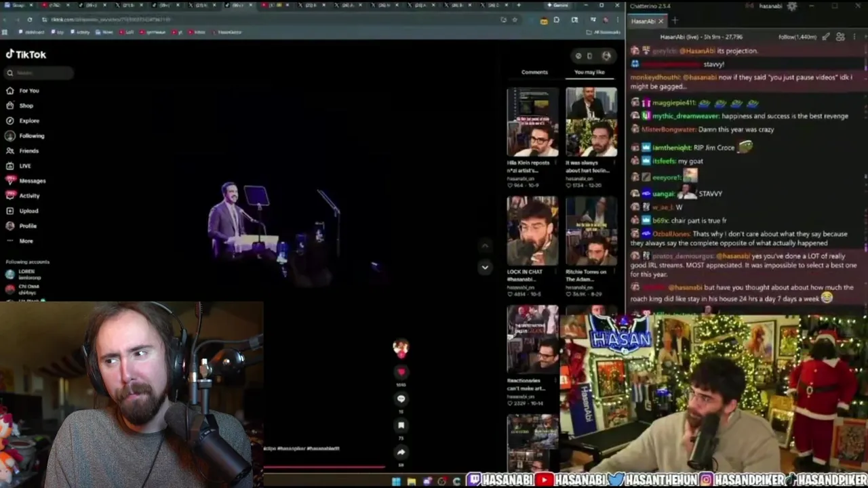Click username monkeydhouthi in chat

[654, 77]
